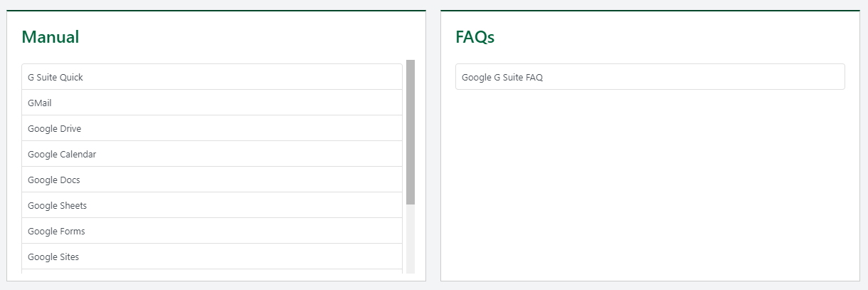Open the Google G Suite FAQ
The height and width of the screenshot is (290, 868).
coord(502,77)
